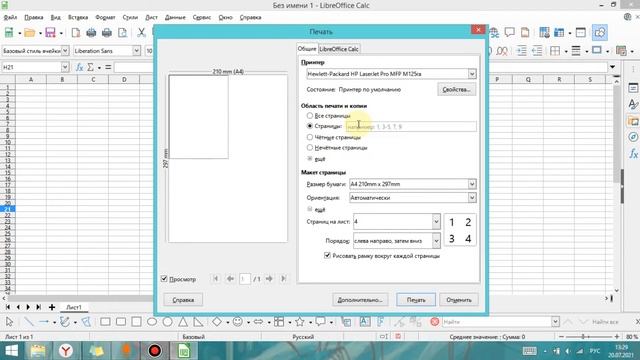Open the 'Ориентация' orientation dropdown
The height and width of the screenshot is (360, 640).
[x=472, y=198]
